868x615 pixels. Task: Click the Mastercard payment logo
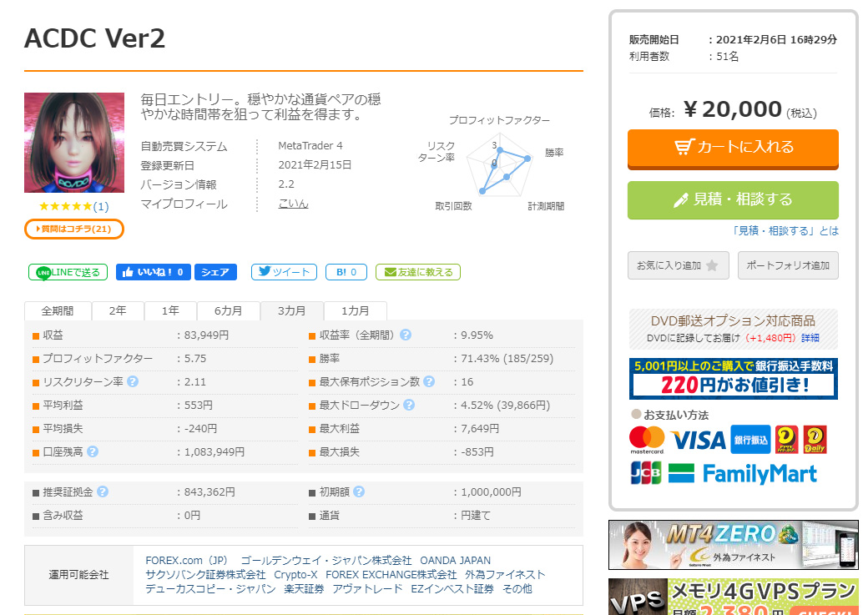click(x=647, y=440)
